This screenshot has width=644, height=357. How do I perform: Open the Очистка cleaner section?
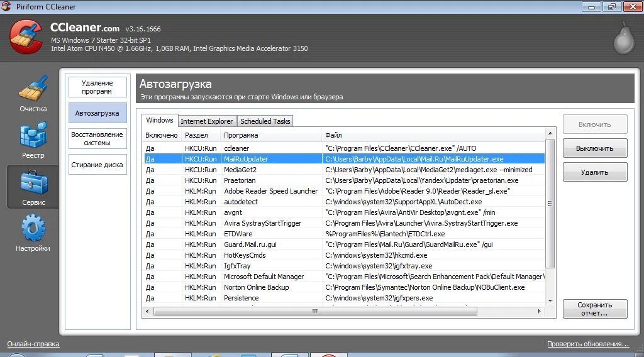[x=33, y=94]
